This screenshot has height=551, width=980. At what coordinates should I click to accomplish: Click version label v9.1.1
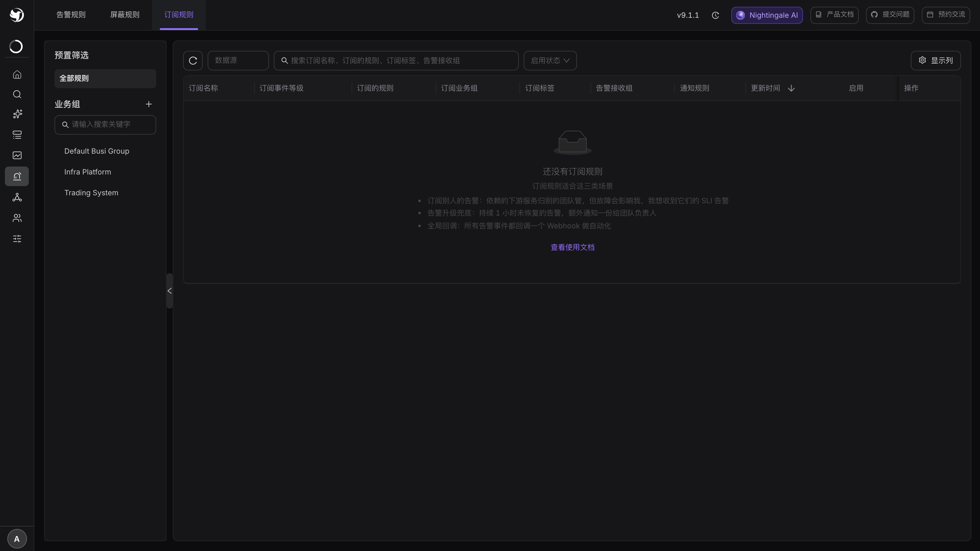[x=688, y=15]
